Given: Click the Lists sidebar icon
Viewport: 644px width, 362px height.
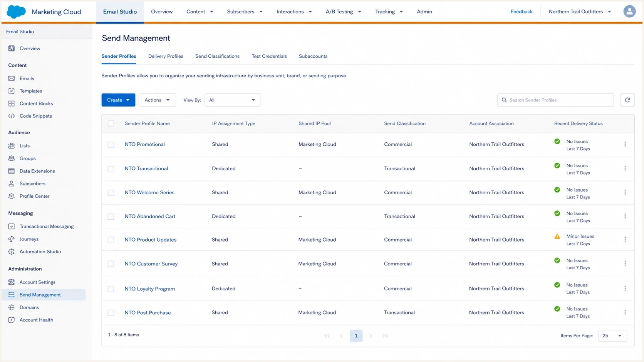Looking at the screenshot, I should tap(12, 146).
